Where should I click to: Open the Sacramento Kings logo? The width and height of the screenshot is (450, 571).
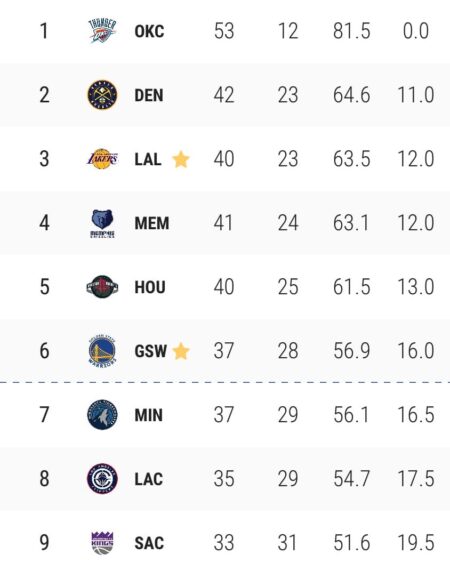click(102, 543)
